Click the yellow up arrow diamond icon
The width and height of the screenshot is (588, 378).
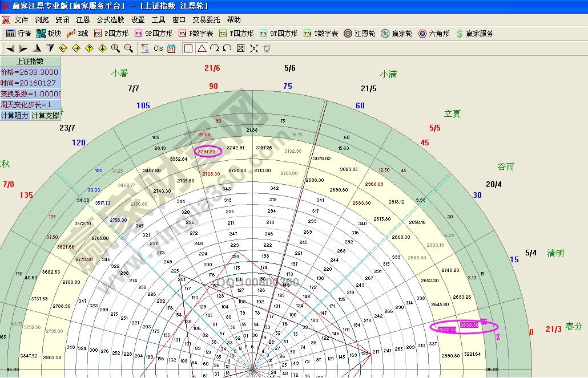(x=90, y=48)
